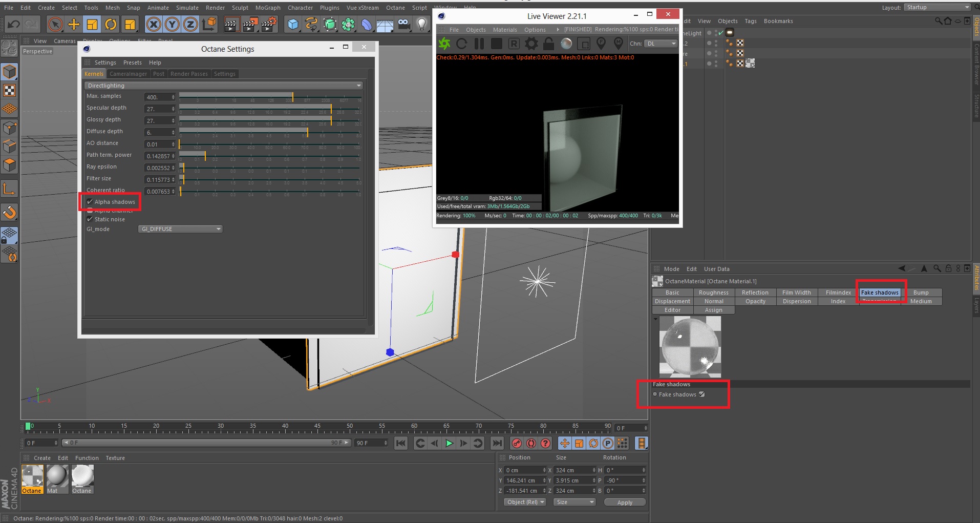Viewport: 980px width, 523px height.
Task: Click the green array generator icon
Action: pos(330,24)
